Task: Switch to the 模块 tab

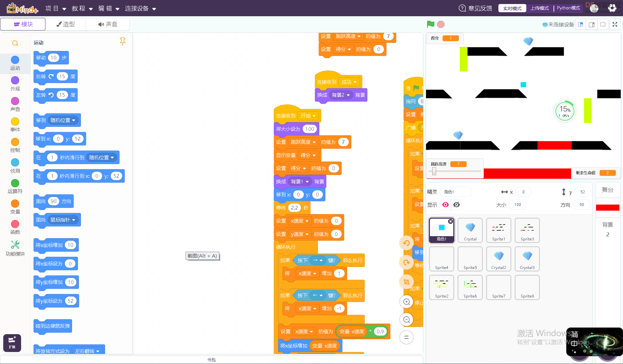Action: (23, 24)
